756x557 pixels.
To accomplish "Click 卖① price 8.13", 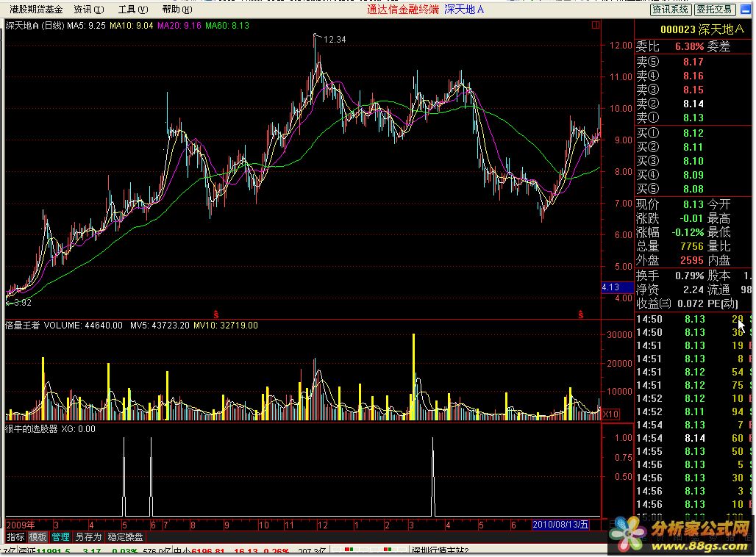I will point(693,118).
